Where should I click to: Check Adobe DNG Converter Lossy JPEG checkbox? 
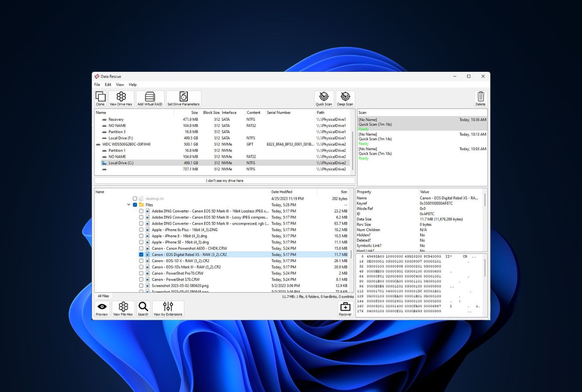(x=141, y=217)
